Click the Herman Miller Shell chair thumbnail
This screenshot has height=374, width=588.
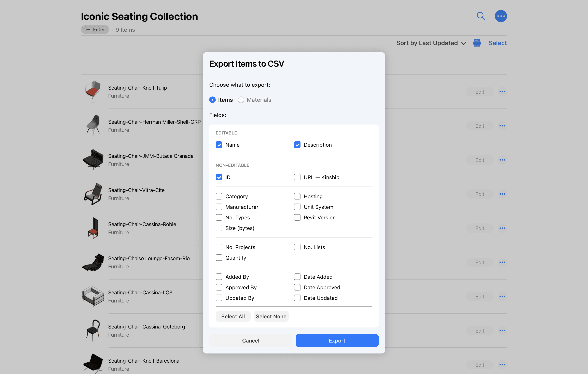pos(93,126)
